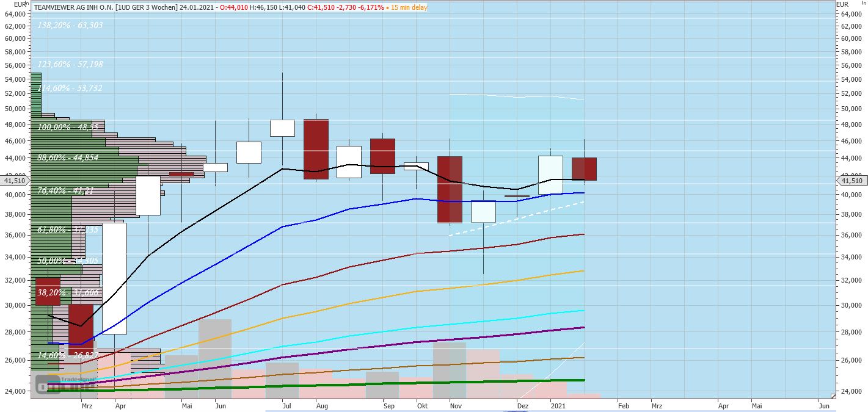This screenshot has width=868, height=412.
Task: Click the 41,510 price marker on left axis
Action: pos(15,181)
